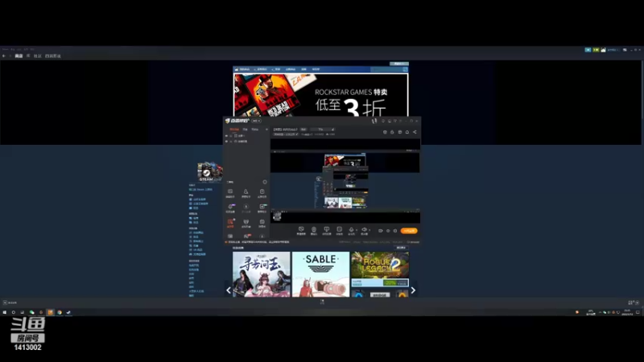The image size is (644, 362).
Task: Click the orange highlighted toolbox icon
Action: coord(230,224)
